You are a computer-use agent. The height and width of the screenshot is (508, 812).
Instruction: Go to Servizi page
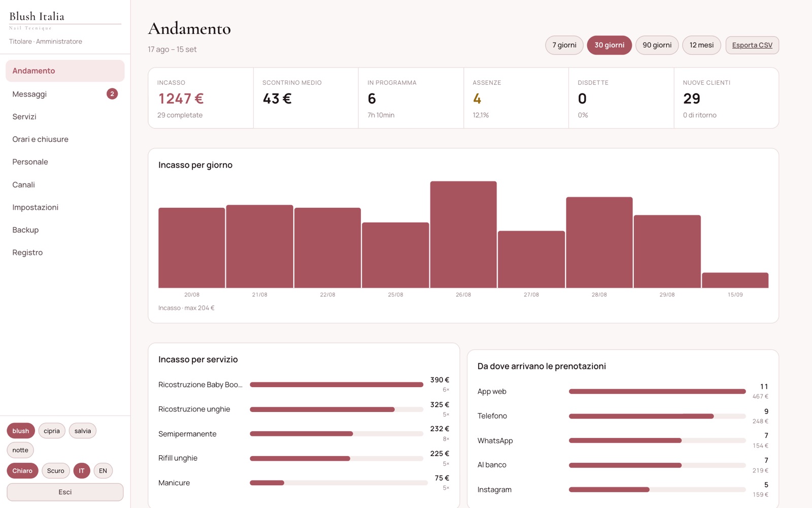[65, 116]
